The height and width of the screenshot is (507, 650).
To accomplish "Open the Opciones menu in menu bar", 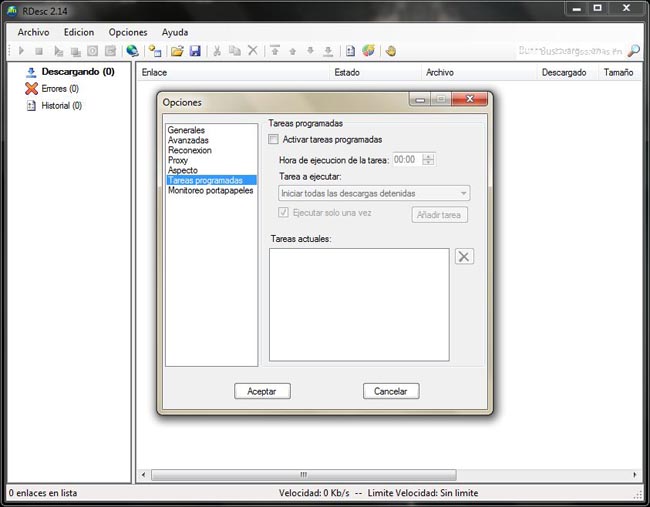I will point(127,32).
